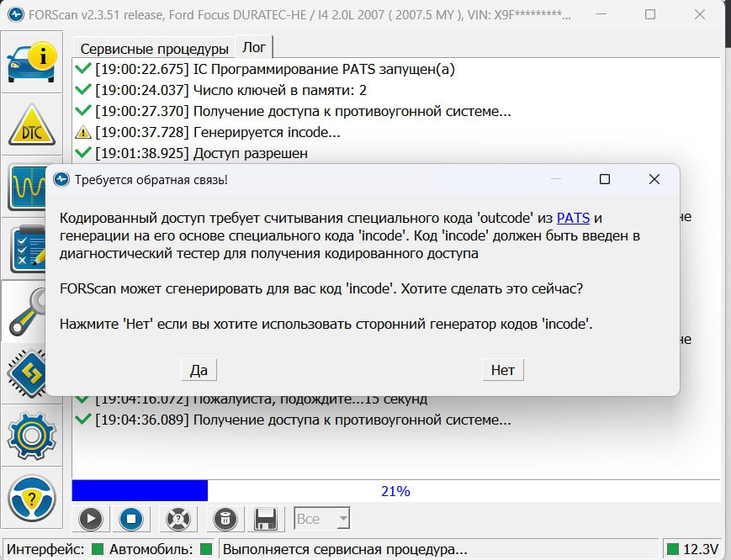Select log line 'Доступ разрешен'
This screenshot has width=731, height=560.
tap(201, 153)
